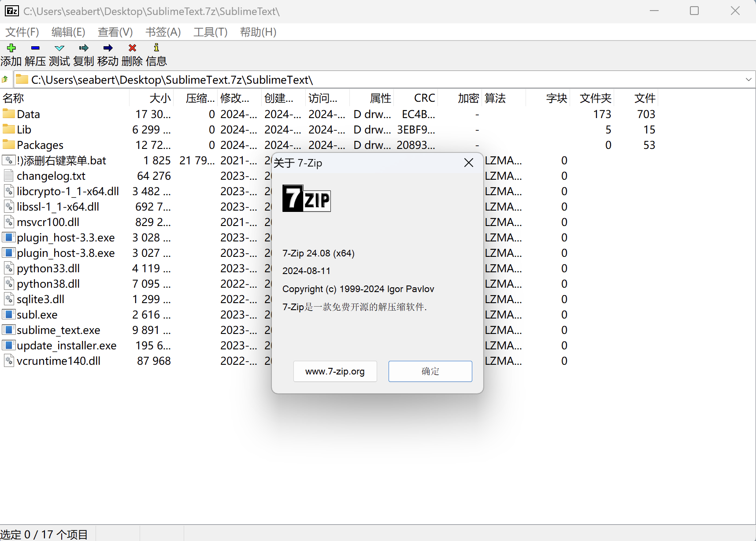Click the Copy (复制) toolbar icon
This screenshot has width=756, height=541.
tap(84, 48)
